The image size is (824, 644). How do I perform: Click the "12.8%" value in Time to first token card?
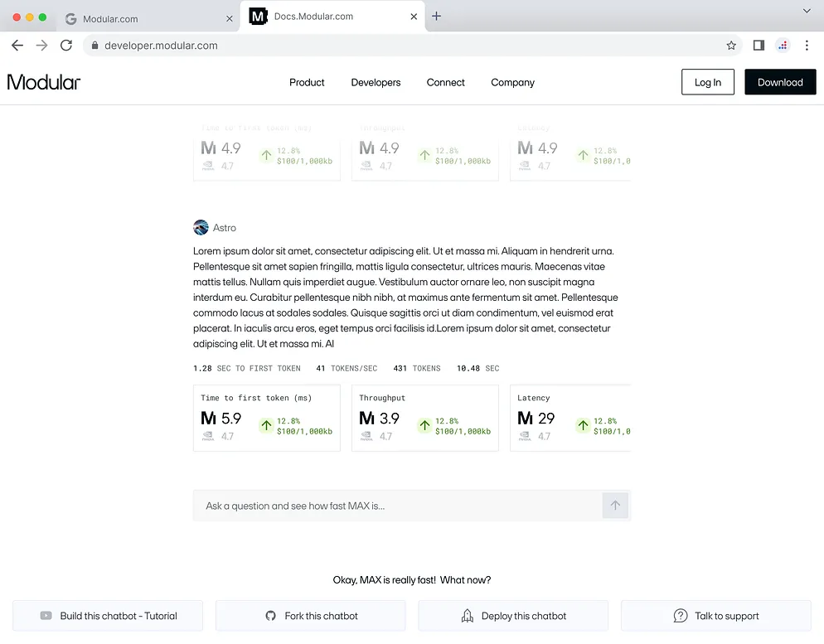point(288,421)
